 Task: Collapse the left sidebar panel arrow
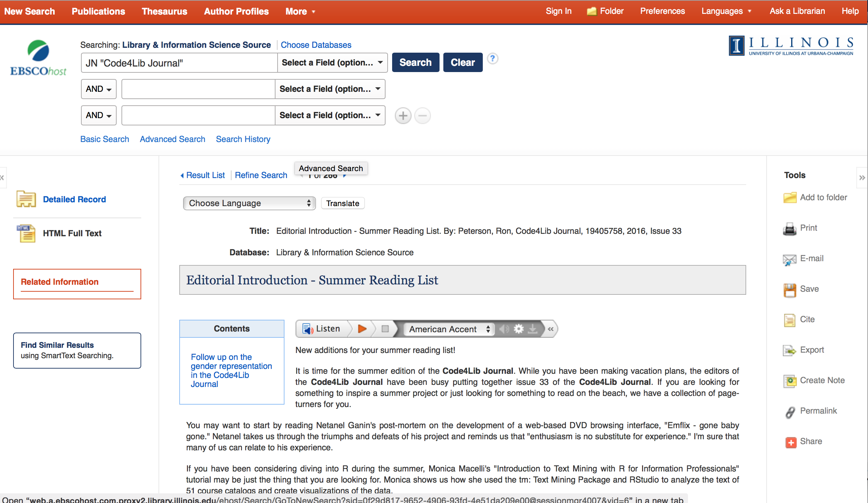pyautogui.click(x=2, y=178)
